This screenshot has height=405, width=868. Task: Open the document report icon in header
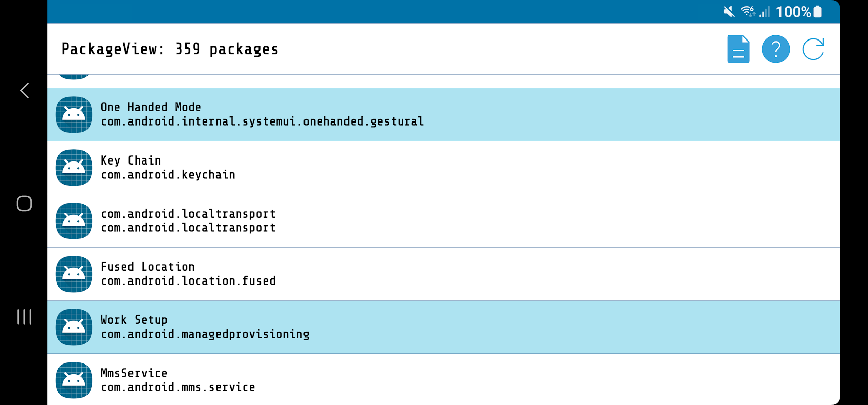tap(738, 49)
